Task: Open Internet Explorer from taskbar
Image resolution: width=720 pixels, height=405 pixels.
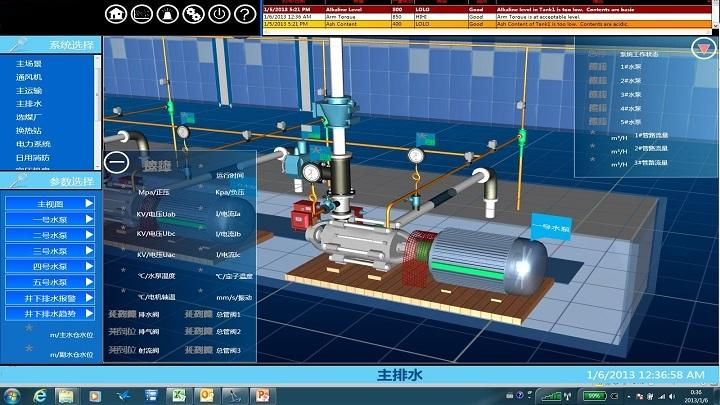Action: 40,395
